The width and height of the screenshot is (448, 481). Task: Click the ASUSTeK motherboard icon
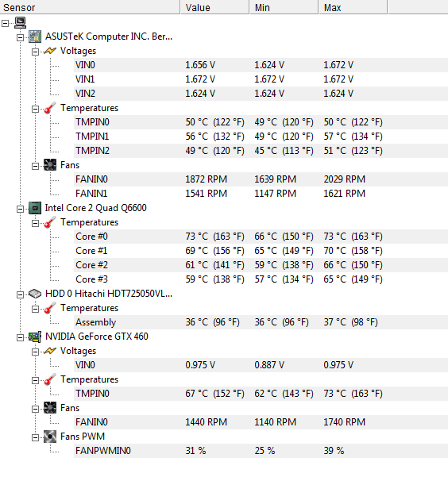(35, 37)
